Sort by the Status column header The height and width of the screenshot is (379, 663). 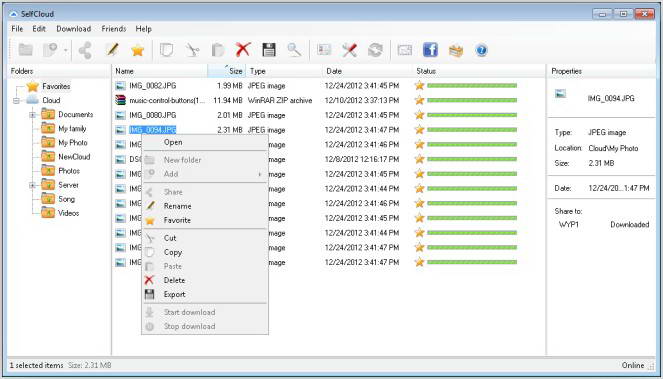(x=479, y=71)
